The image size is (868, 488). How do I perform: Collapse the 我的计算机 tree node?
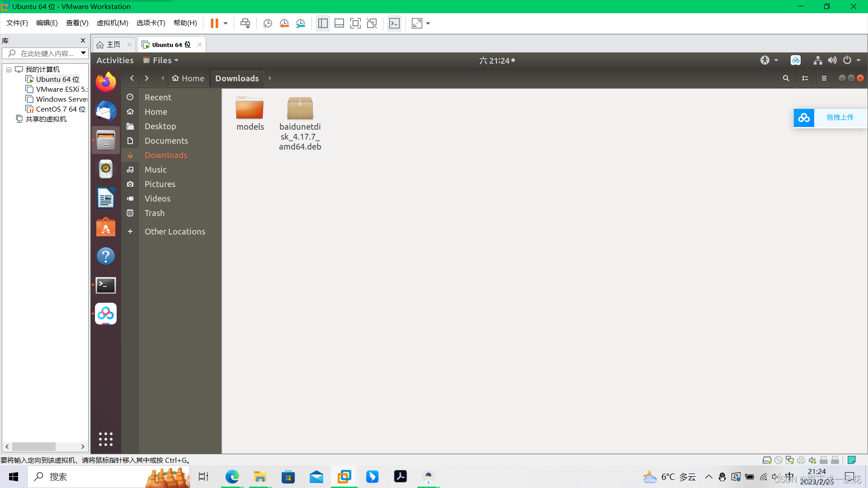click(x=9, y=70)
